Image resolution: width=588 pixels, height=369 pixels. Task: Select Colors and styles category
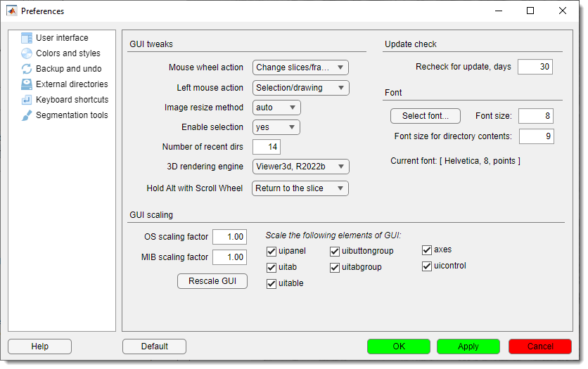tap(68, 53)
